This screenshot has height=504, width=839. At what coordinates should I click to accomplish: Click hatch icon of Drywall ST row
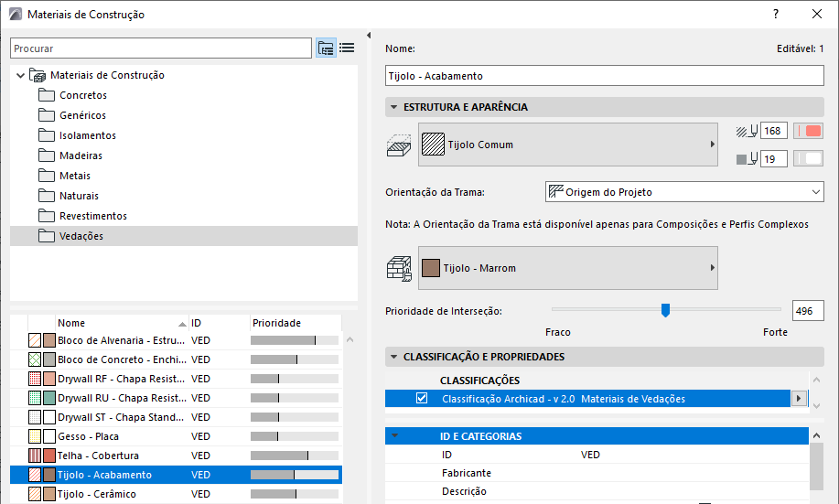(x=35, y=417)
